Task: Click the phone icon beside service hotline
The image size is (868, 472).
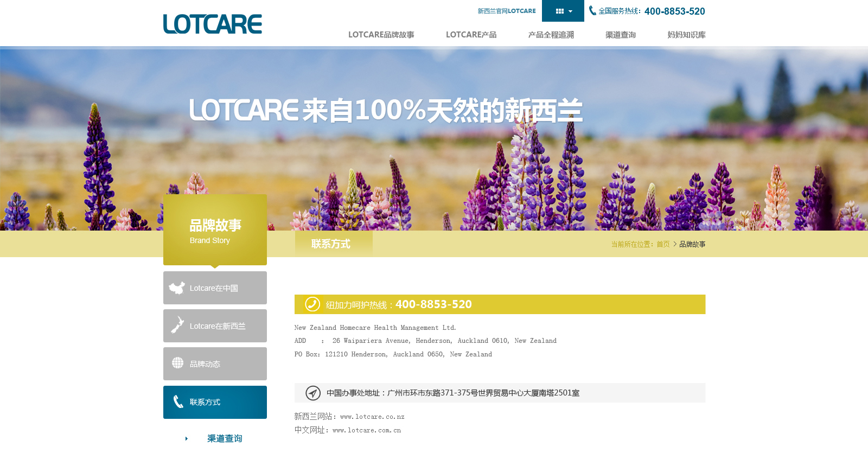Action: (x=592, y=10)
